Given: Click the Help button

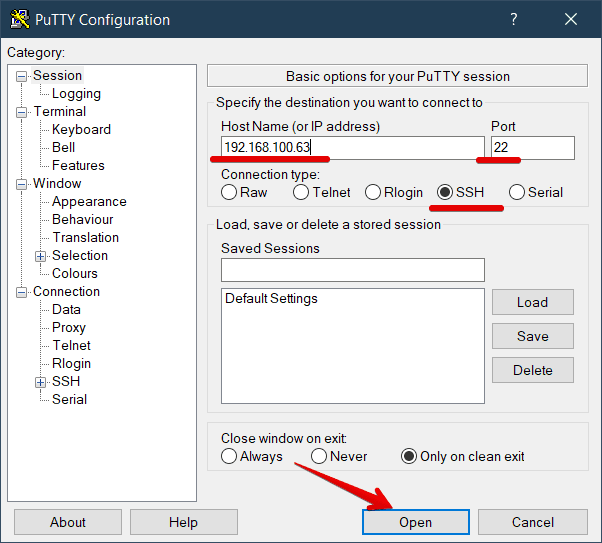Looking at the screenshot, I should click(184, 522).
